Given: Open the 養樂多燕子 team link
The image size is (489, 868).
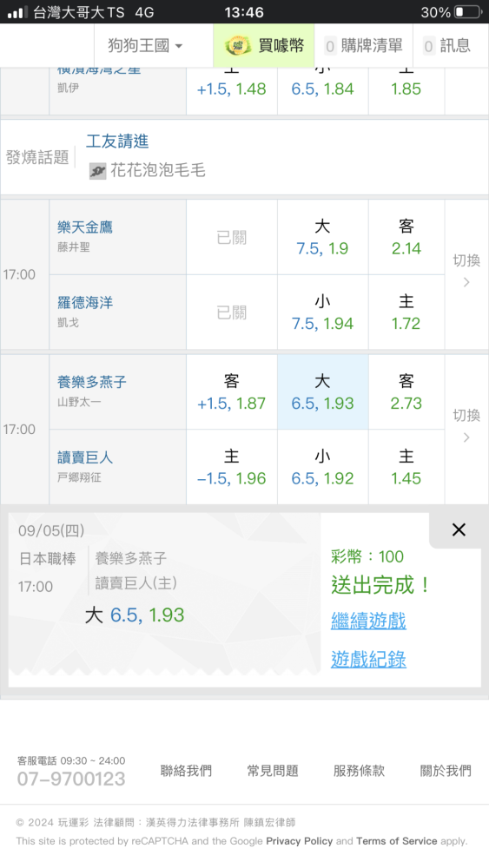Looking at the screenshot, I should [x=92, y=382].
